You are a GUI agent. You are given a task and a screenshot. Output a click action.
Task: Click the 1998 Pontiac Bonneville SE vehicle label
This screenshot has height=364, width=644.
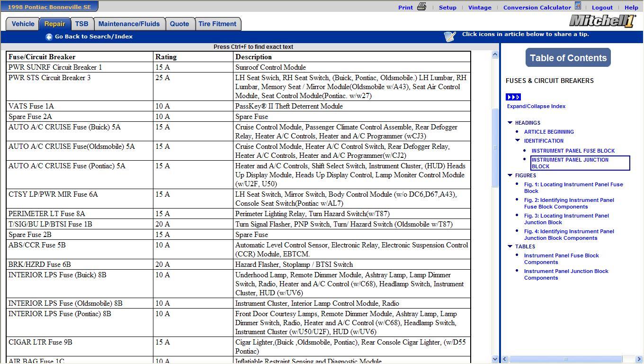(49, 7)
